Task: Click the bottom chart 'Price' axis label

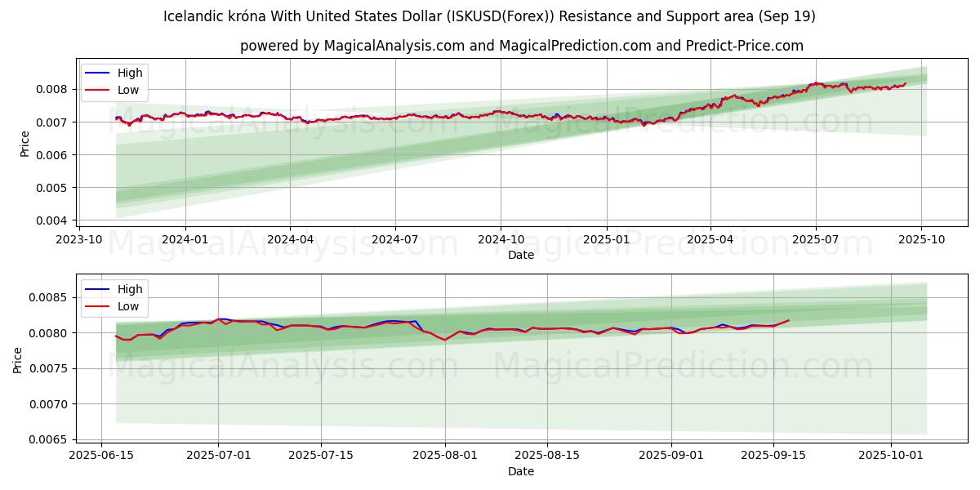Action: click(18, 359)
